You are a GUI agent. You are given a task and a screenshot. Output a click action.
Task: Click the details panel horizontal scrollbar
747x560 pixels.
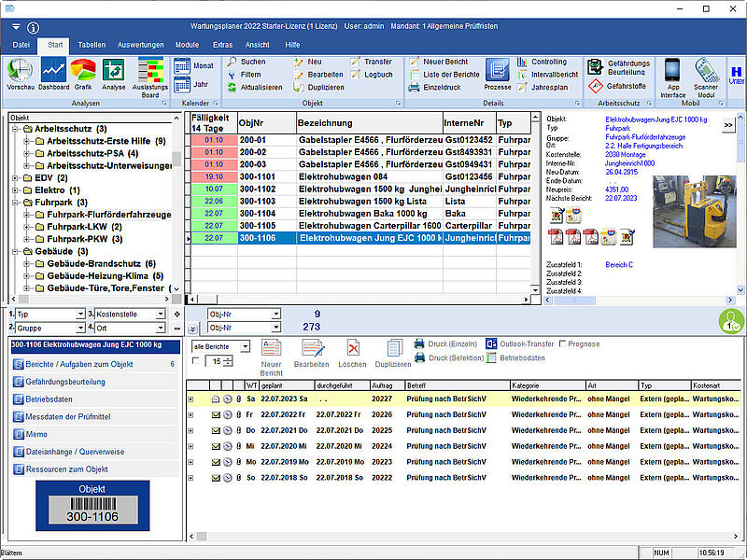639,300
